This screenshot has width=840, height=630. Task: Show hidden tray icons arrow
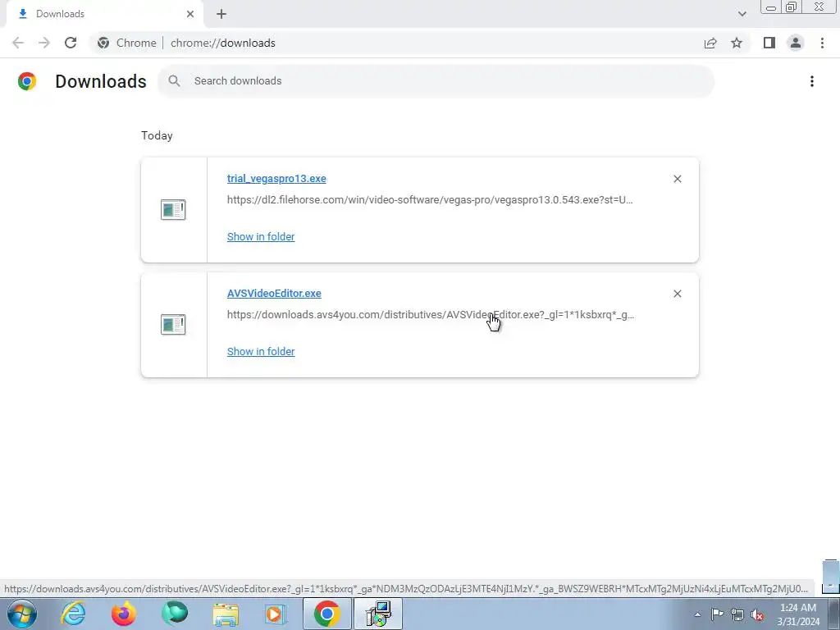tap(697, 614)
